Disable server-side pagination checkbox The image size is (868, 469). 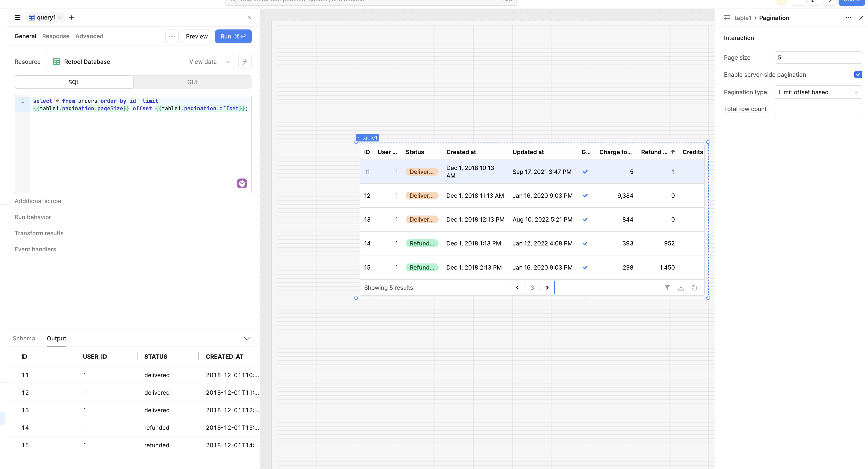coord(858,75)
